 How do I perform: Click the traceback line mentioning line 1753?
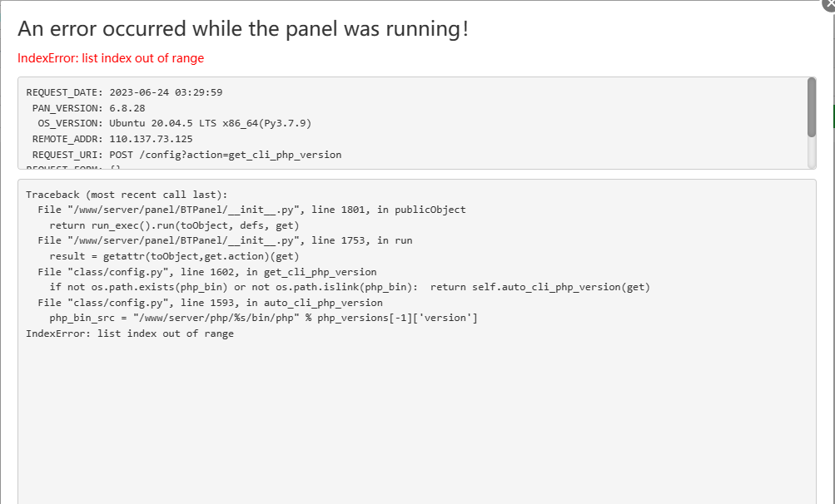225,240
